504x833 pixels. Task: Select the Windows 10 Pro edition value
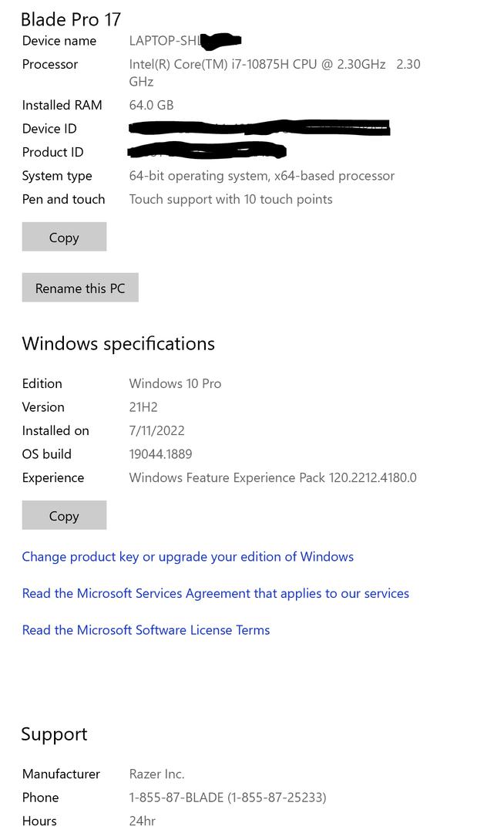[175, 383]
